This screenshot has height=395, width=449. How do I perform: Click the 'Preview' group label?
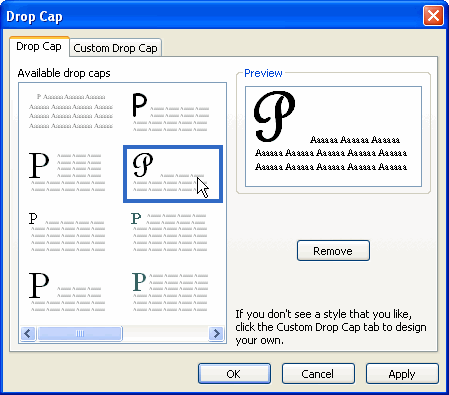click(x=263, y=73)
